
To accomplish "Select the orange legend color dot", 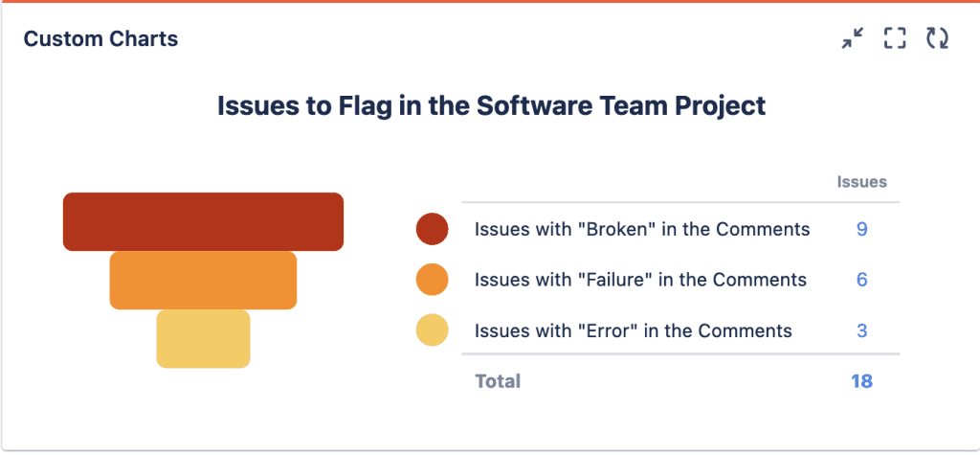I will click(433, 280).
